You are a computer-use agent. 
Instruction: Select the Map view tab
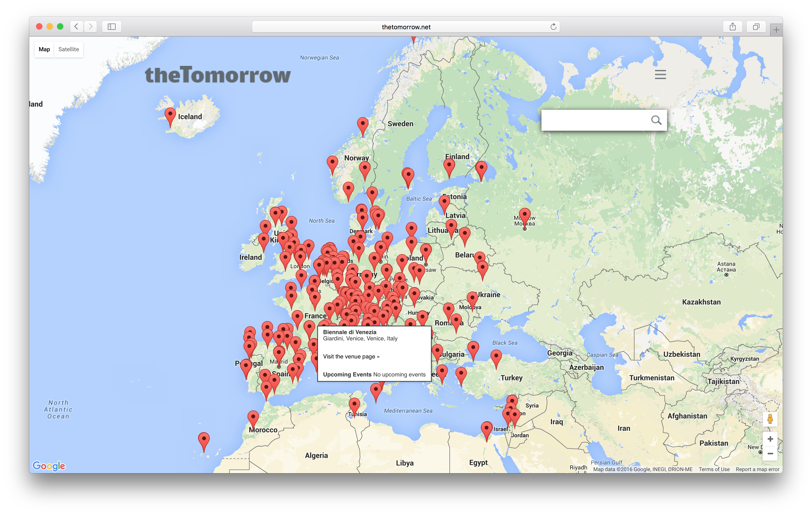coord(44,49)
